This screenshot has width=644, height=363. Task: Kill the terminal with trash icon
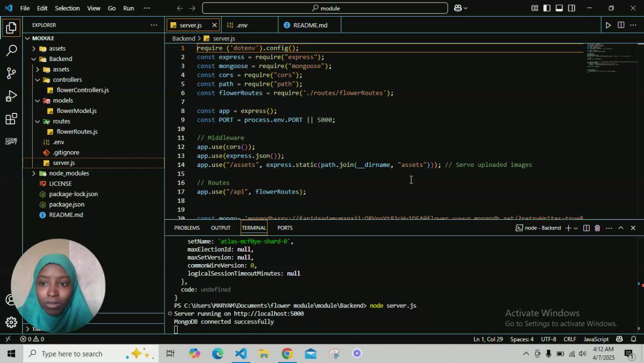(x=597, y=228)
